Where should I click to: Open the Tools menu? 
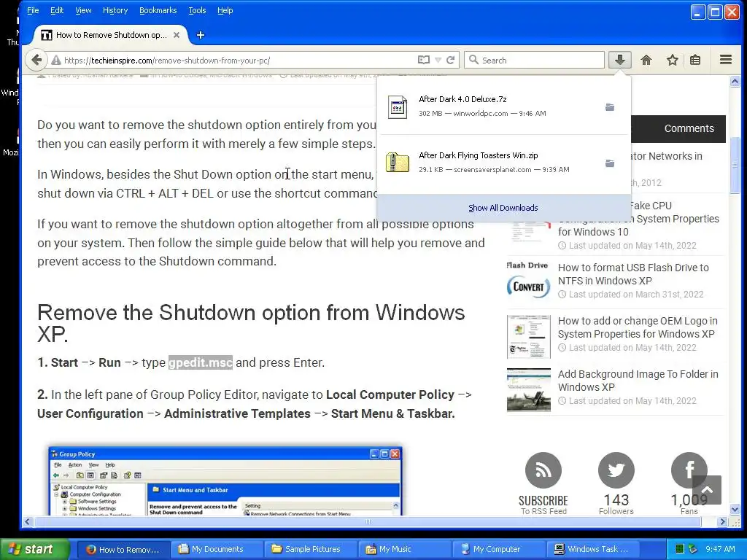[x=197, y=10]
